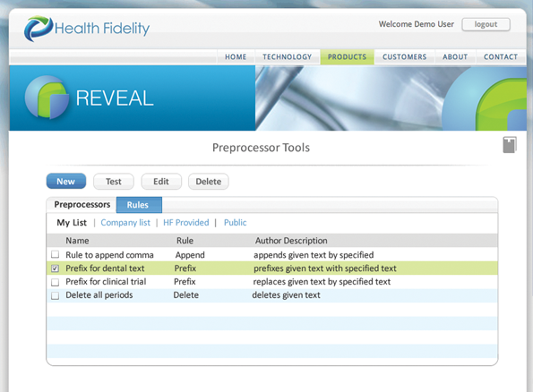Click the 'Delete' rule type cell in table

point(186,294)
